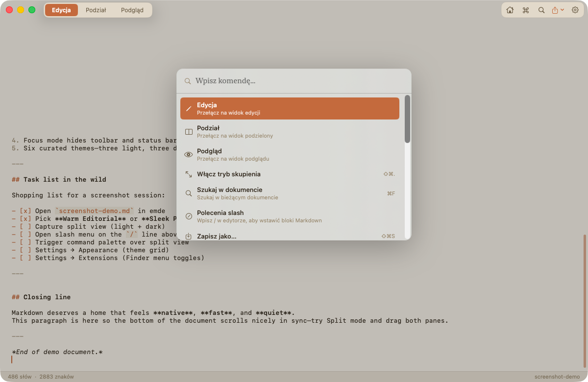The image size is (588, 382).
Task: Choose Szukaj w dokumencie command
Action: [x=290, y=193]
